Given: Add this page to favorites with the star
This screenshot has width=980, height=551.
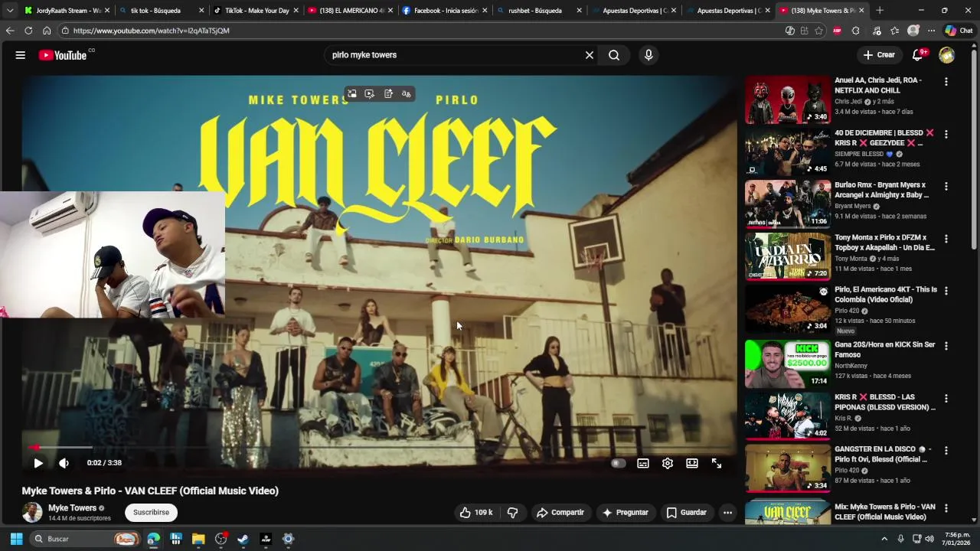Looking at the screenshot, I should [818, 31].
